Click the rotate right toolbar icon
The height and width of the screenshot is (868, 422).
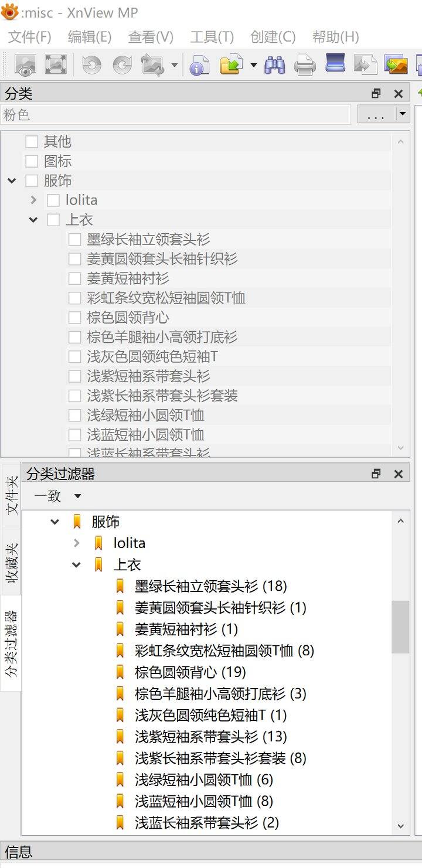coord(122,64)
